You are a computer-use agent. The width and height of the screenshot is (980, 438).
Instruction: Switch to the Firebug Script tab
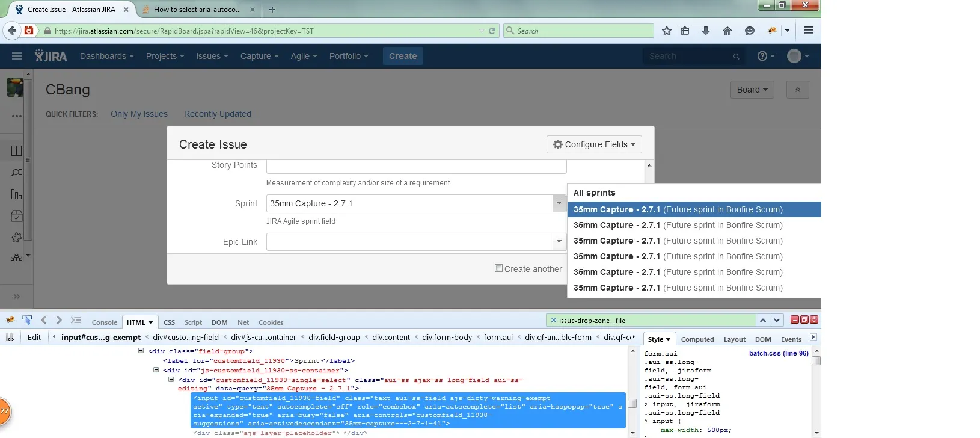point(193,322)
